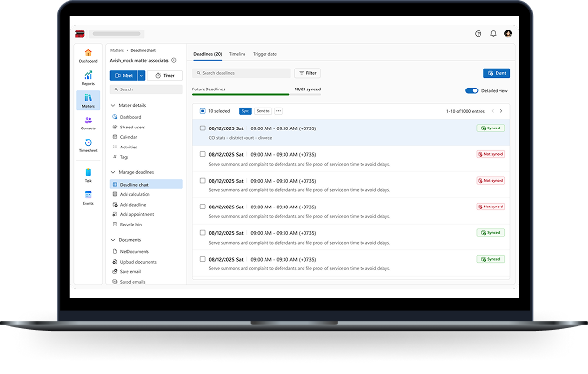Open the help question mark icon
Image resolution: width=588 pixels, height=374 pixels.
(x=479, y=33)
